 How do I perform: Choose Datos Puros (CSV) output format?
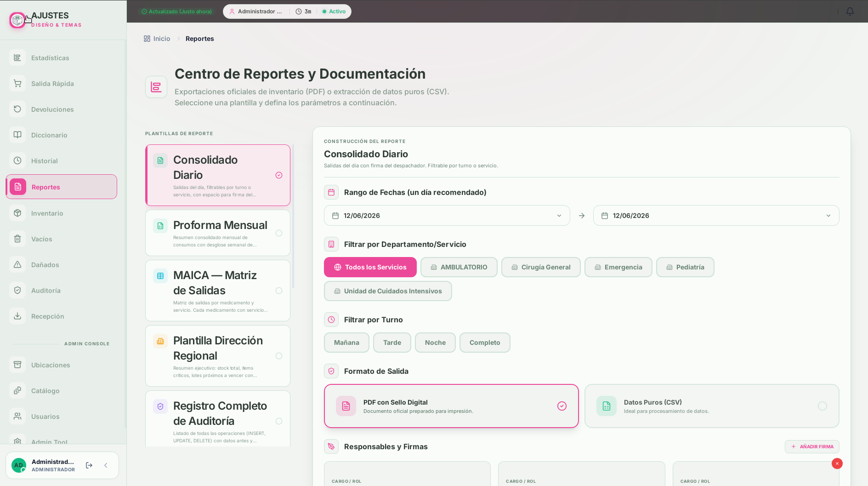pyautogui.click(x=712, y=406)
